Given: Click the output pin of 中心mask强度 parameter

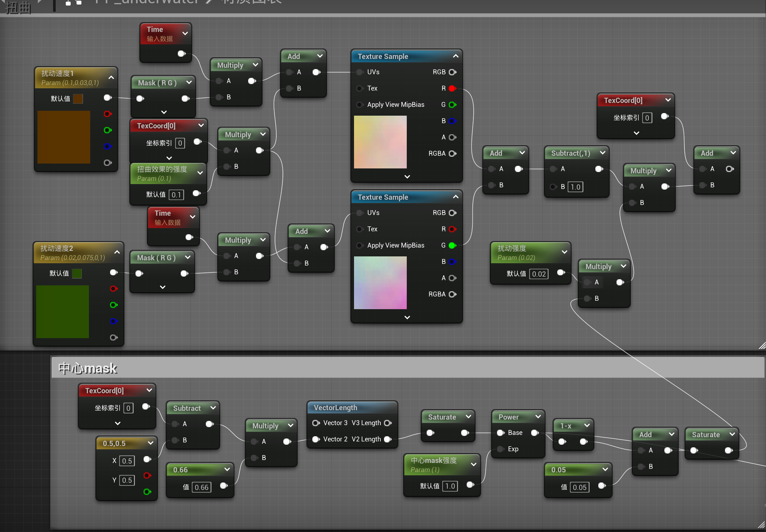Looking at the screenshot, I should tap(470, 485).
